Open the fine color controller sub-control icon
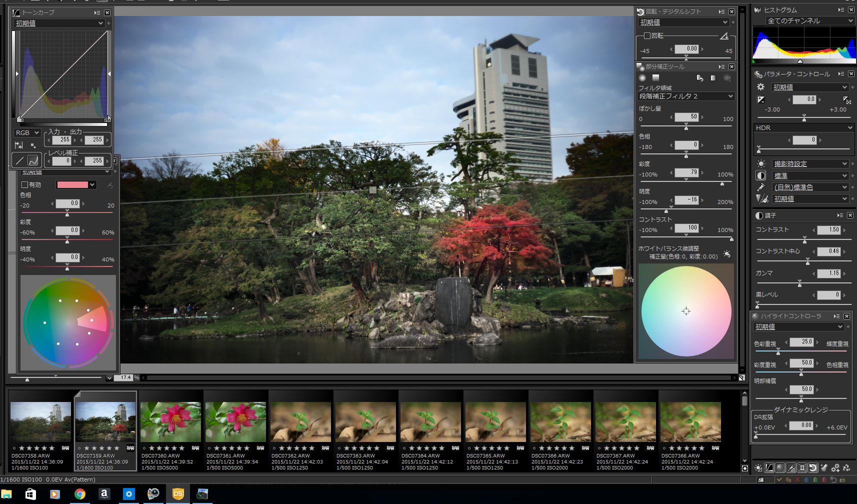This screenshot has height=504, width=857. [791, 468]
